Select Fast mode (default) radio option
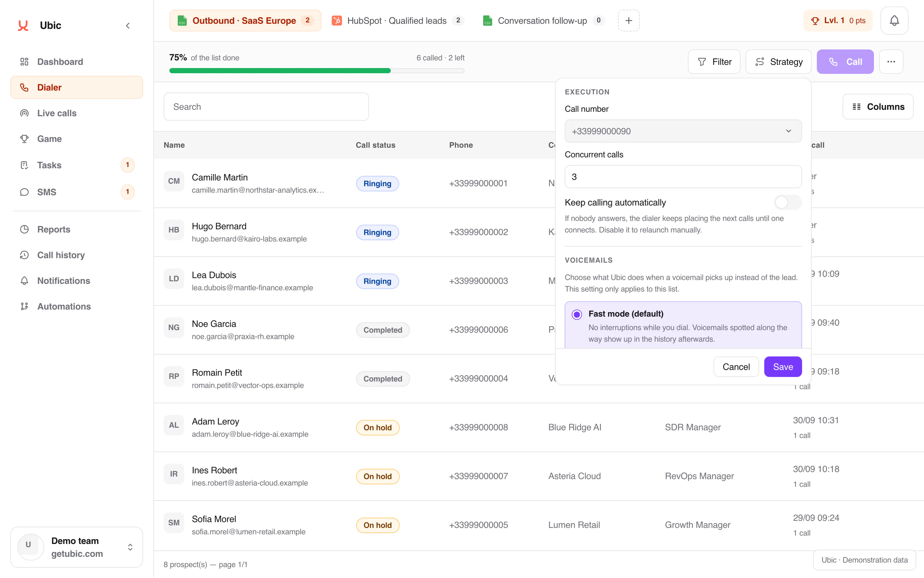Screen dimensions: 924x578 tap(577, 315)
